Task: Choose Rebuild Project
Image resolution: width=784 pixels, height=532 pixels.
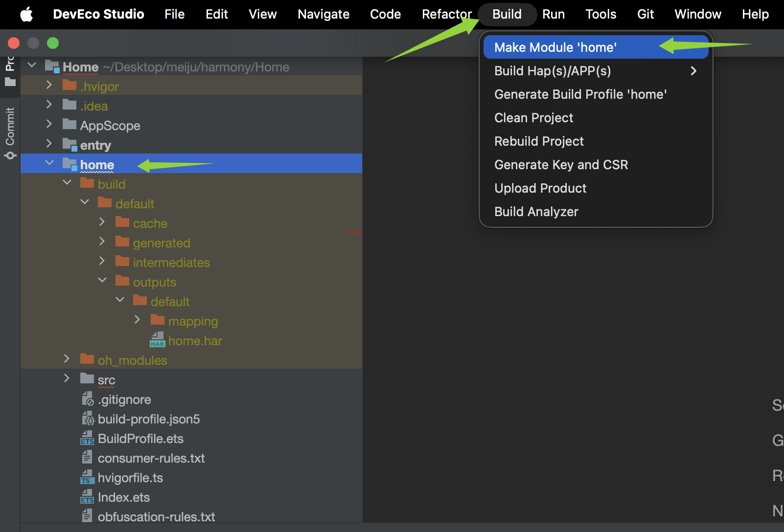Action: point(596,141)
